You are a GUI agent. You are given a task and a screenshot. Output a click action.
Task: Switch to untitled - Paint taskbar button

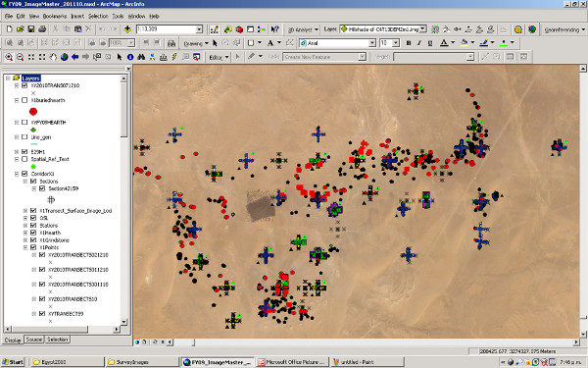pyautogui.click(x=367, y=362)
